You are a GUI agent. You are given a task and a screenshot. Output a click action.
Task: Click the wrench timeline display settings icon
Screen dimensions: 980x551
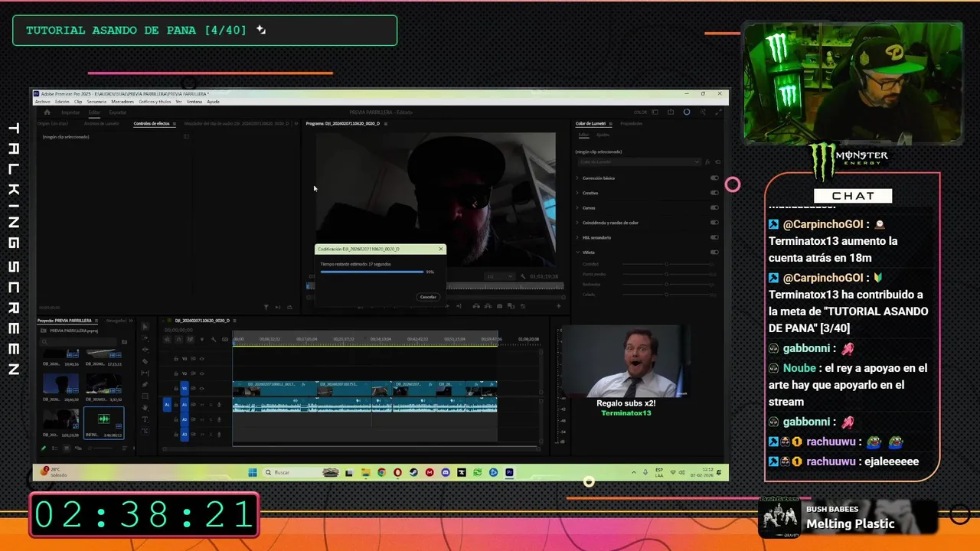[214, 339]
